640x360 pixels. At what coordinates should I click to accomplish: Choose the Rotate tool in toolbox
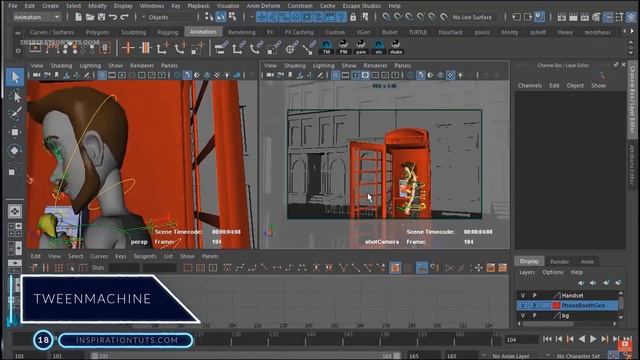(15, 150)
